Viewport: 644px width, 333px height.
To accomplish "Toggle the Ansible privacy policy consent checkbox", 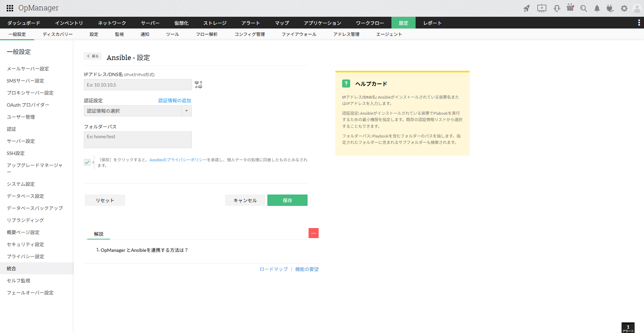I will (x=87, y=162).
